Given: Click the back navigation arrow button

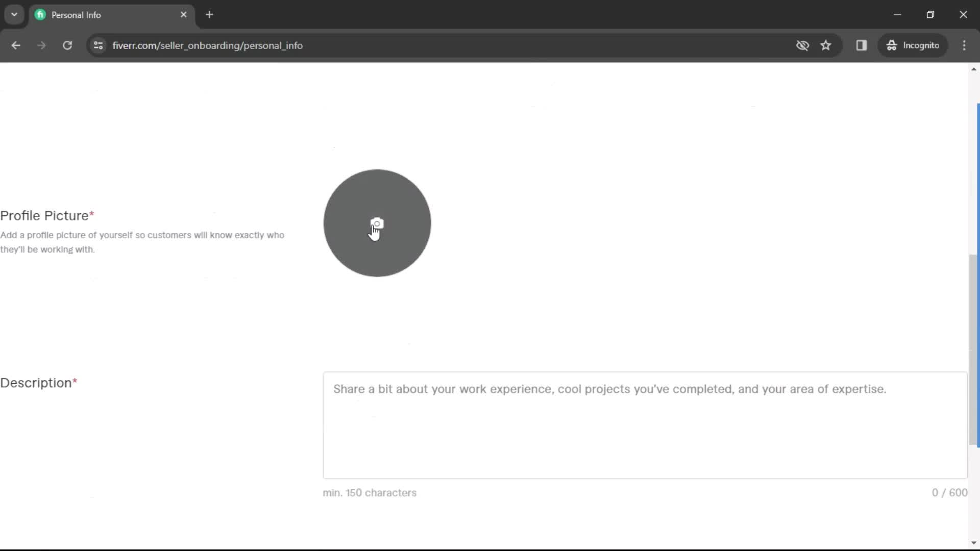Looking at the screenshot, I should click(16, 45).
